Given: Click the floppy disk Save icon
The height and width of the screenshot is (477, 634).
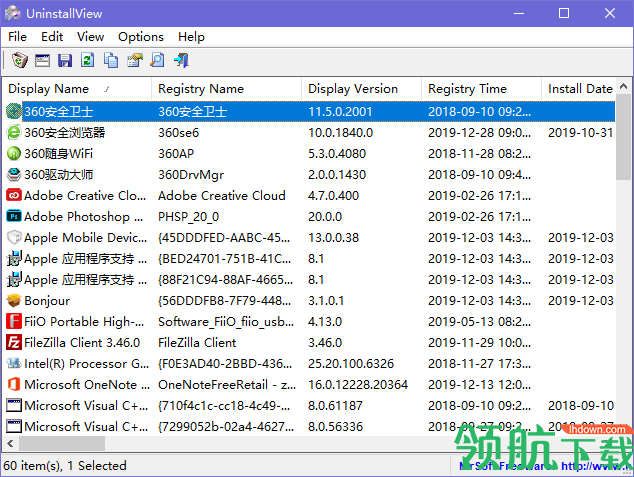Looking at the screenshot, I should pos(65,61).
